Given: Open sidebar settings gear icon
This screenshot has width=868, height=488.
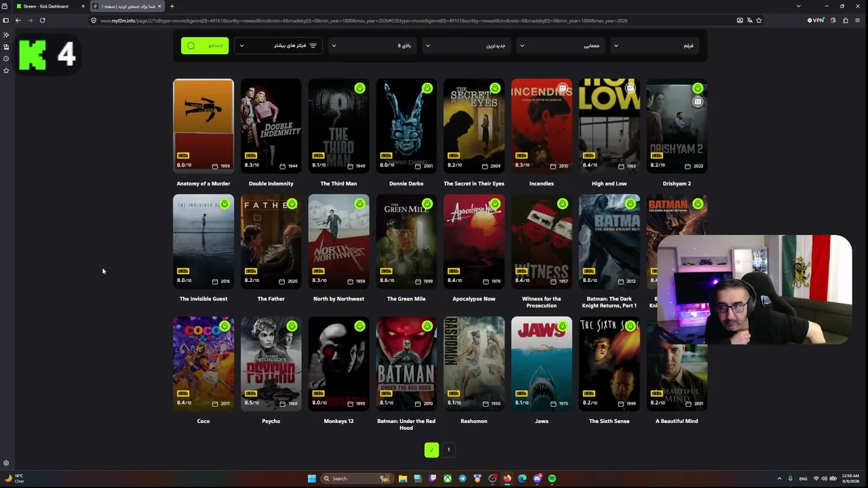Looking at the screenshot, I should [x=6, y=464].
